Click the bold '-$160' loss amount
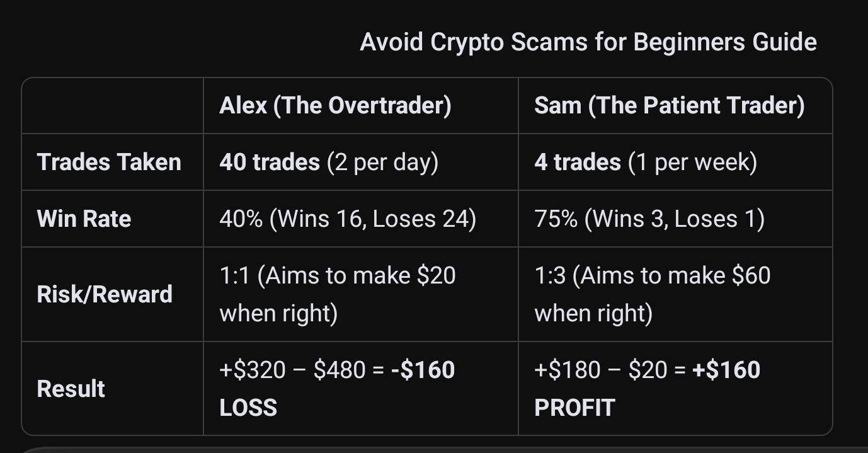This screenshot has height=453, width=868. point(423,369)
